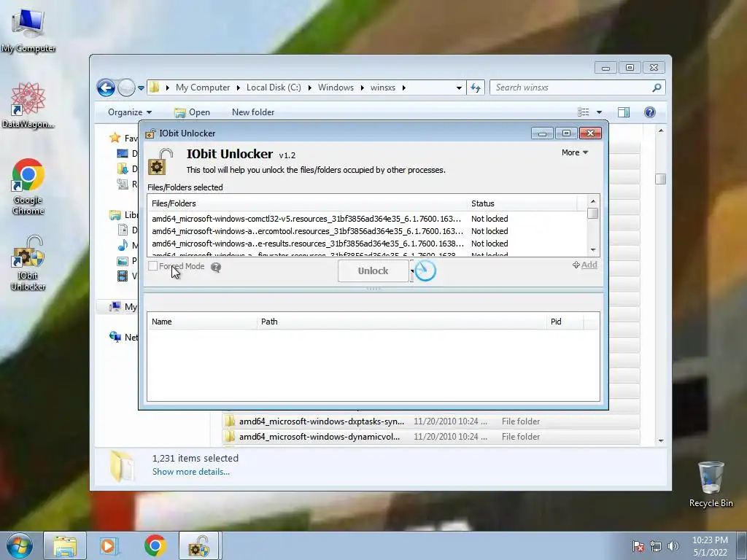747x560 pixels.
Task: Click the Favorites star icon in sidebar
Action: [115, 138]
